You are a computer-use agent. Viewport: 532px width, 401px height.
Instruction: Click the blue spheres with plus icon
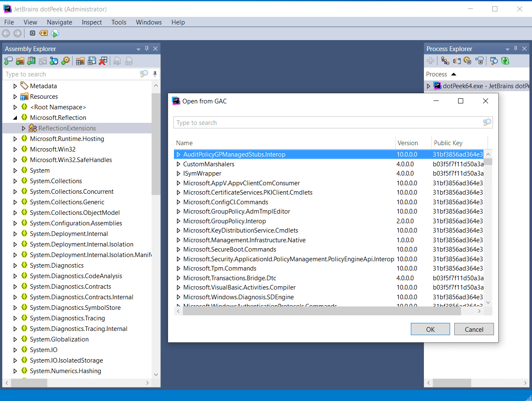(x=54, y=61)
